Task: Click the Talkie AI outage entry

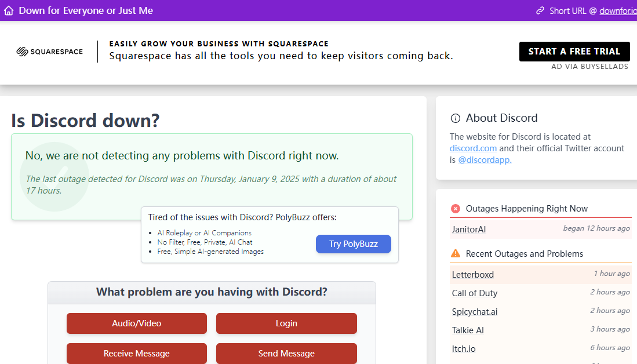Action: (468, 330)
